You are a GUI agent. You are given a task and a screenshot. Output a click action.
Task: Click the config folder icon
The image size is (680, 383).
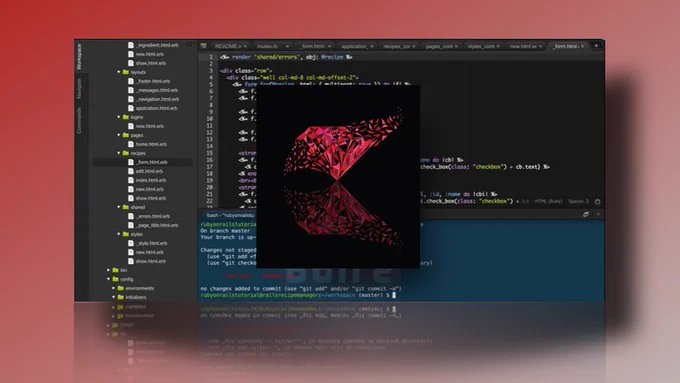pos(115,279)
